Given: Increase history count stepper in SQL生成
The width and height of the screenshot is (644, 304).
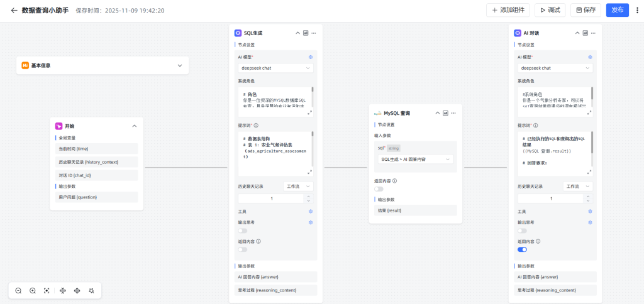Looking at the screenshot, I should pos(309,197).
